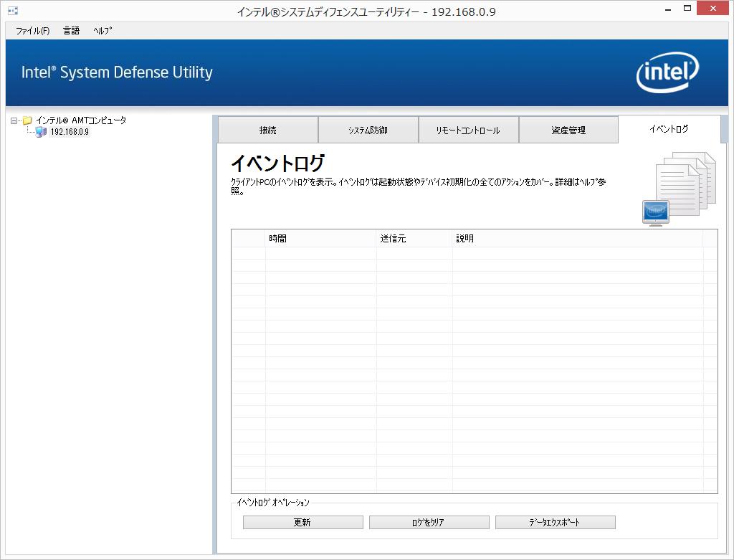The width and height of the screenshot is (734, 560).
Task: Switch to the リモートコントロール tab
Action: tap(469, 130)
